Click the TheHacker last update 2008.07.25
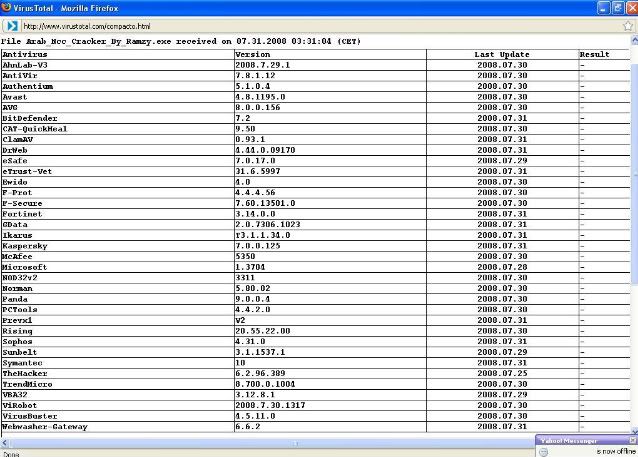This screenshot has height=457, width=638. click(x=502, y=374)
